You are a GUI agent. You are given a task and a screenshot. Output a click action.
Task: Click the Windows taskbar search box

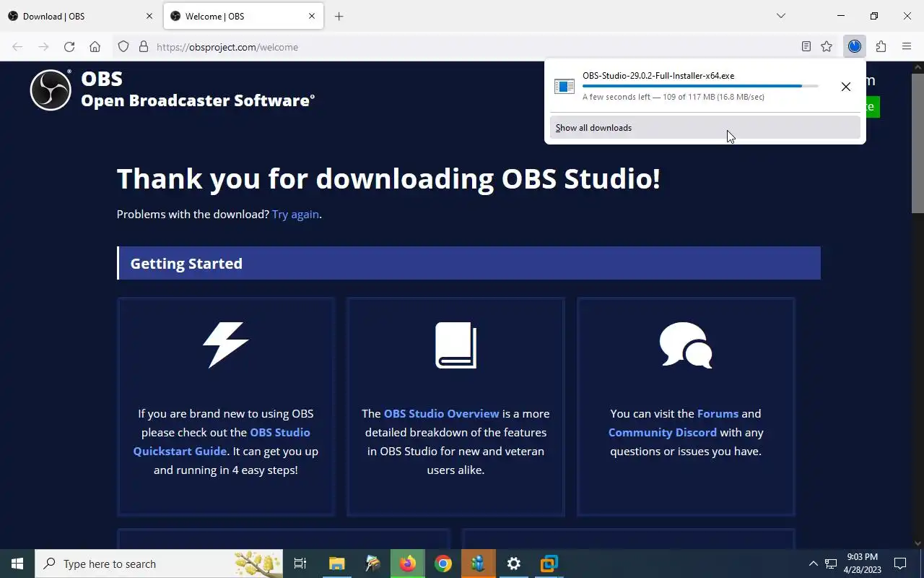coord(158,564)
